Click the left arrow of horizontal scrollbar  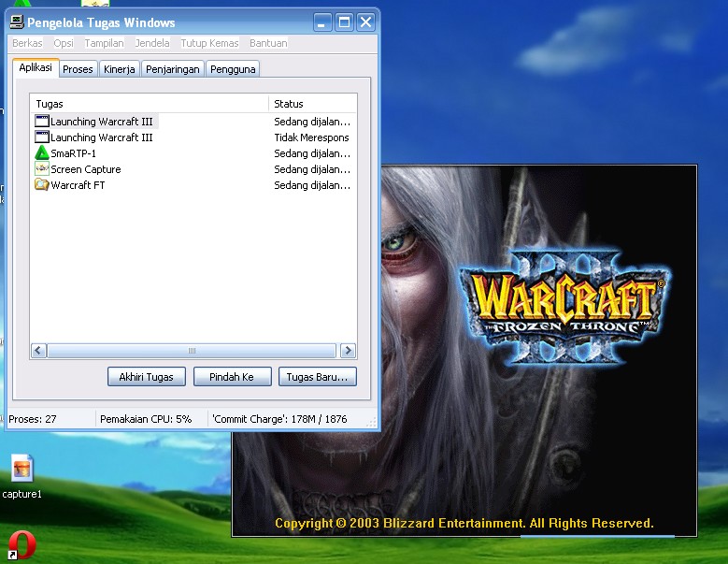[38, 351]
